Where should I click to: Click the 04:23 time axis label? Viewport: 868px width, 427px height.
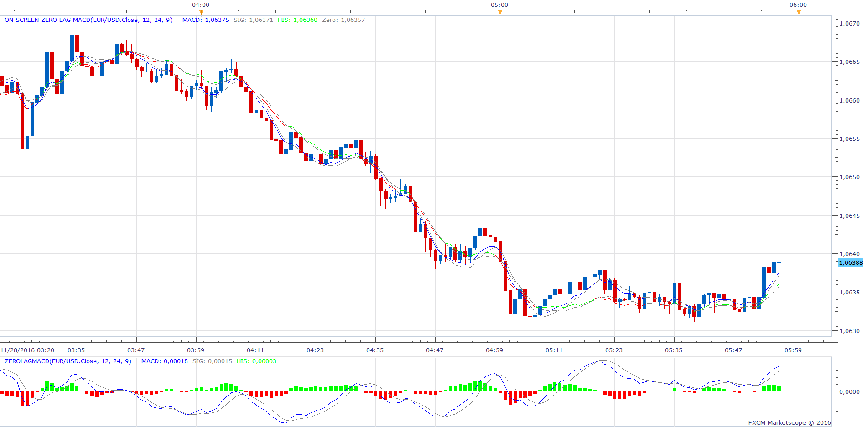tap(315, 350)
